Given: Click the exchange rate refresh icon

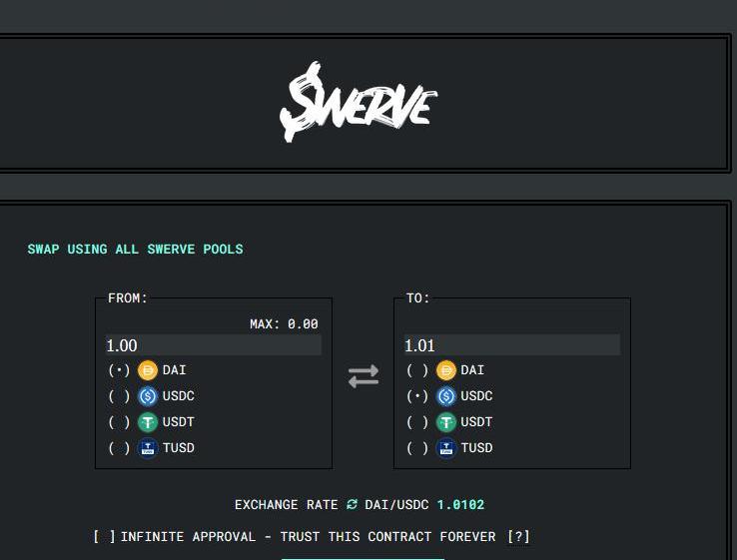Looking at the screenshot, I should point(352,505).
